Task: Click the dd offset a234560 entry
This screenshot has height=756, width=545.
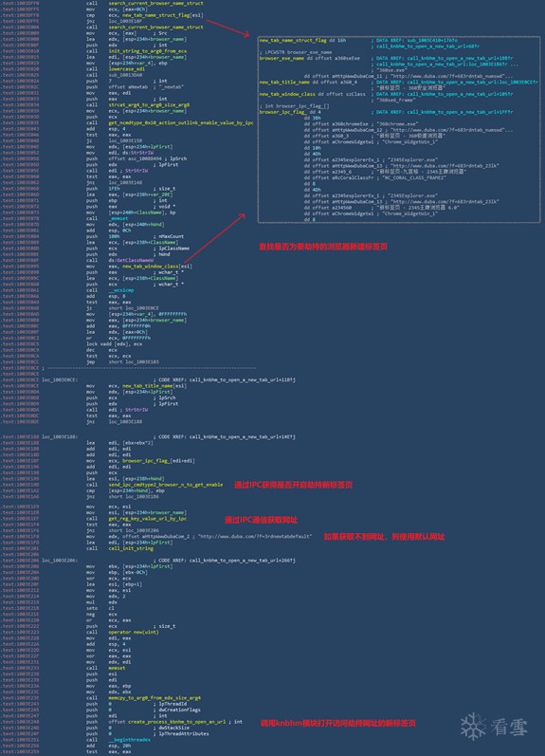Action: (382, 208)
